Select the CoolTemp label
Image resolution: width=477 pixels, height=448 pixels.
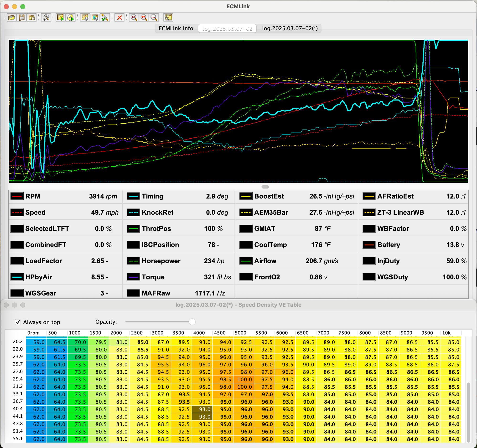coord(270,245)
